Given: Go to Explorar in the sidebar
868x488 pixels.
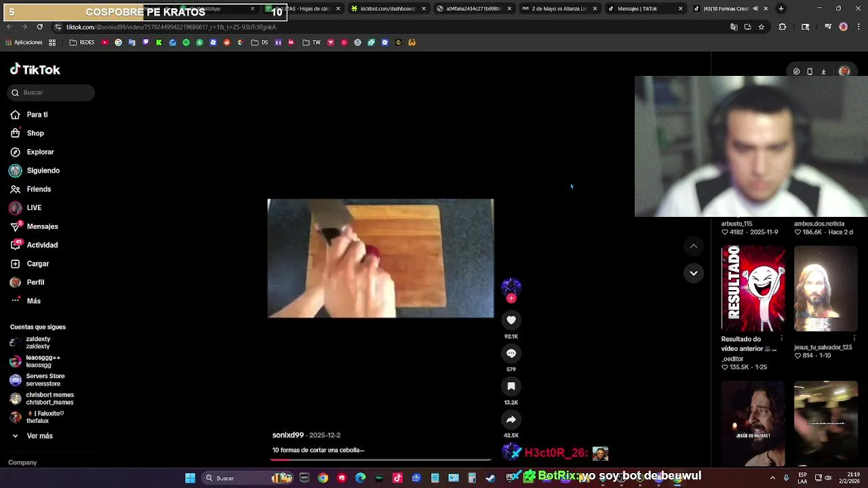Looking at the screenshot, I should pyautogui.click(x=32, y=152).
